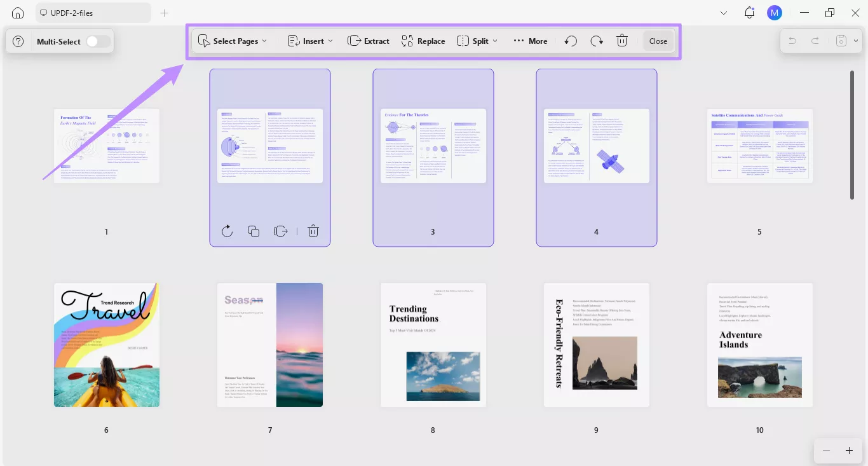Close the page organize toolbar

pyautogui.click(x=658, y=40)
